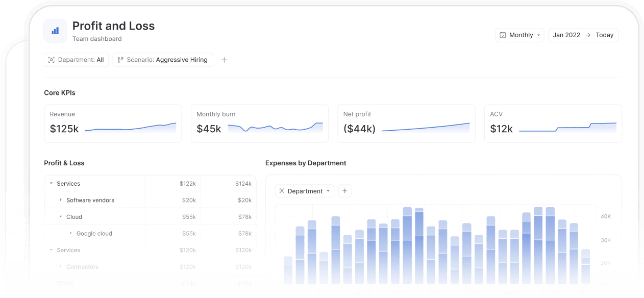644x298 pixels.
Task: Click the $45k monthly burn value
Action: (209, 129)
